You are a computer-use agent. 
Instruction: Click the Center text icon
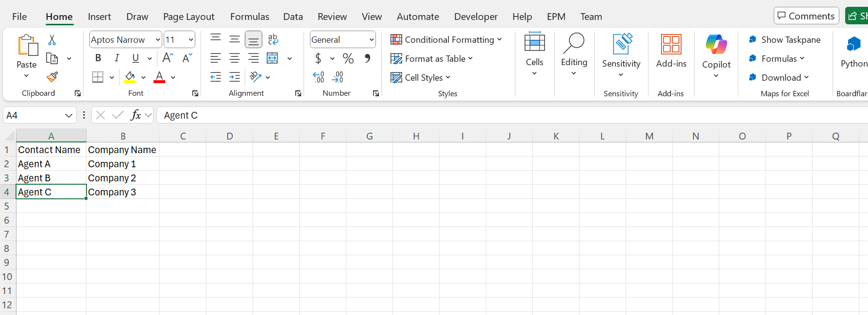coord(235,58)
